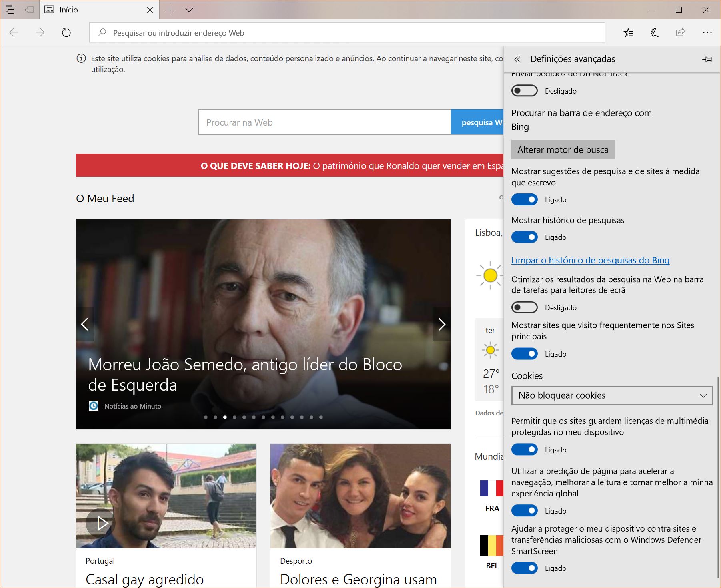The width and height of the screenshot is (721, 588).
Task: Open the Desporto category link
Action: (x=296, y=561)
